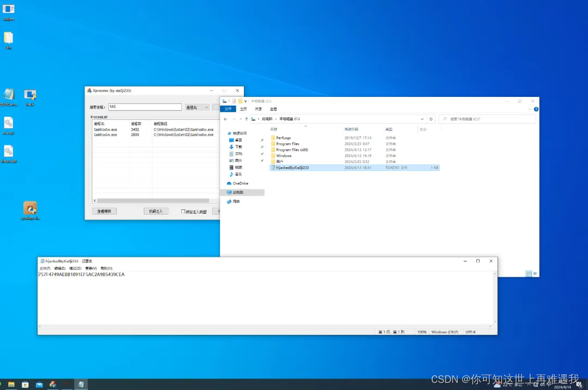The image size is (588, 390).
Task: Click the 代码注入 button in Xprocess
Action: (156, 211)
